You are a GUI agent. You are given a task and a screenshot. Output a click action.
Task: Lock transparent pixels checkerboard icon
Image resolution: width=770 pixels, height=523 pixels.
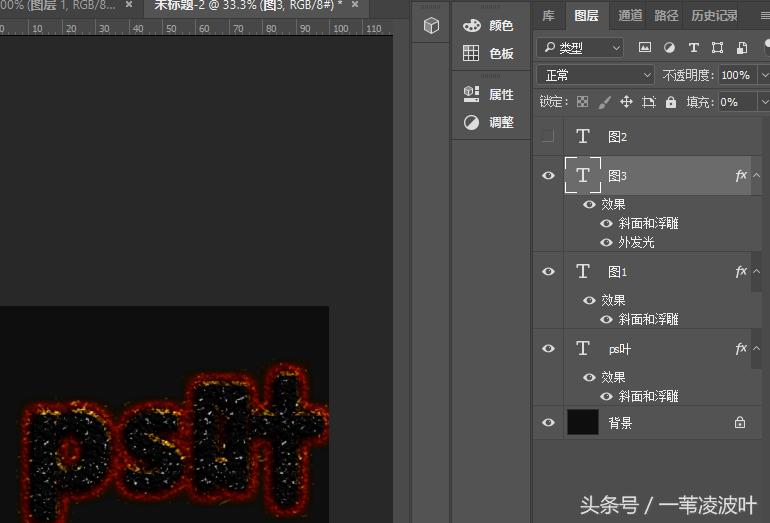point(582,102)
